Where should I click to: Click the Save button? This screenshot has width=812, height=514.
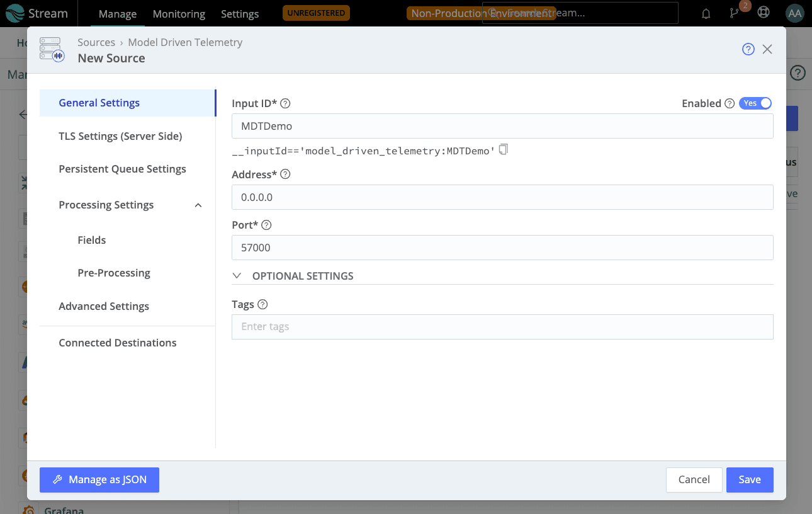point(749,479)
